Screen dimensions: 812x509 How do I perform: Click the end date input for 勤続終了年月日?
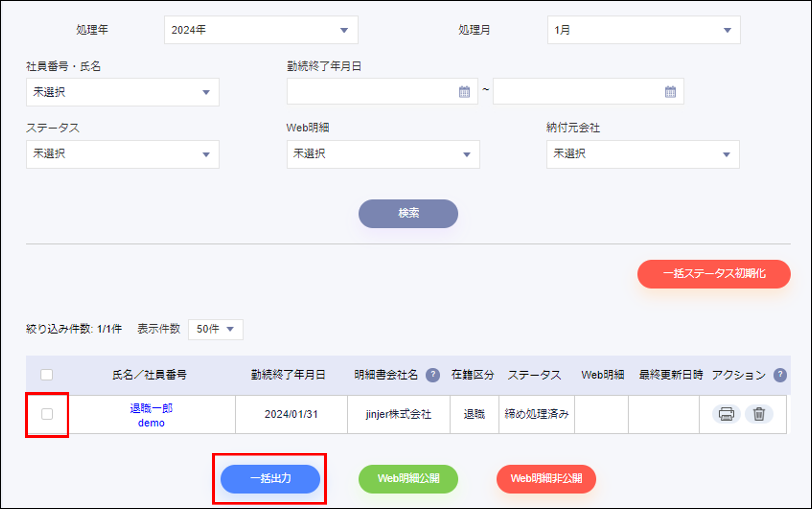click(x=589, y=91)
